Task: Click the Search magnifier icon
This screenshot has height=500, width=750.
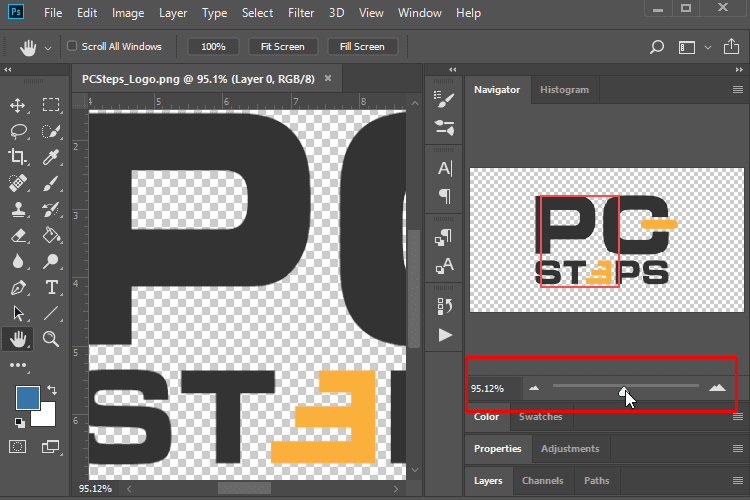Action: click(x=657, y=47)
